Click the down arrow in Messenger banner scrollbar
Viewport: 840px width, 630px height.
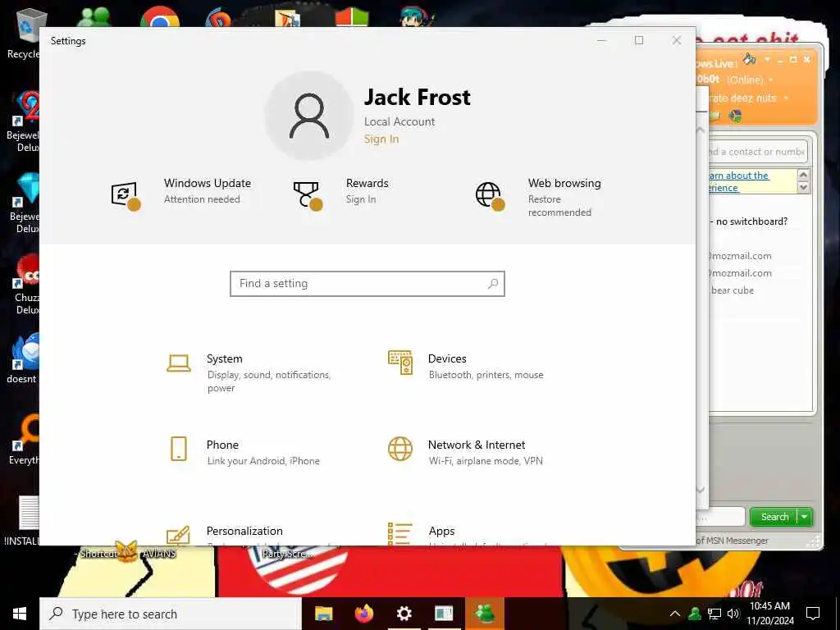click(x=803, y=188)
